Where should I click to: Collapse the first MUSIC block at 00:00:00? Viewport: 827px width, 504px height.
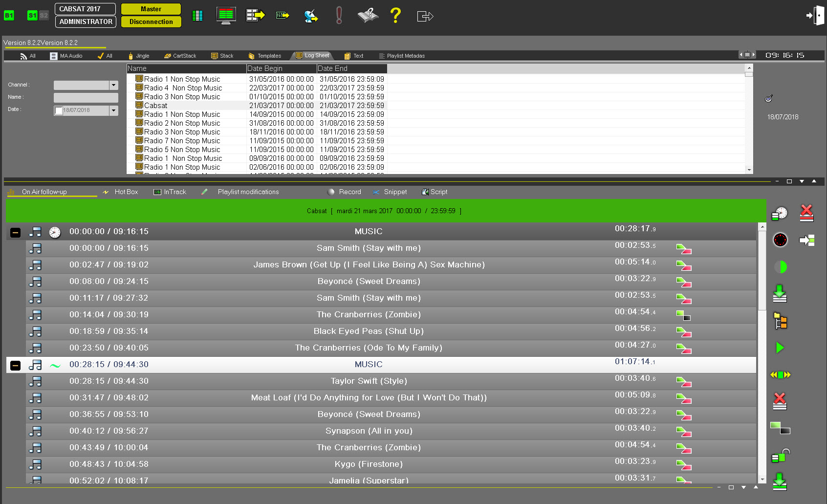tap(15, 232)
